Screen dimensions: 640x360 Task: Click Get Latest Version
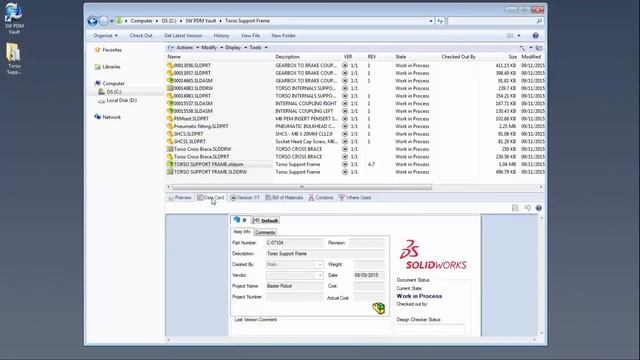[183, 36]
